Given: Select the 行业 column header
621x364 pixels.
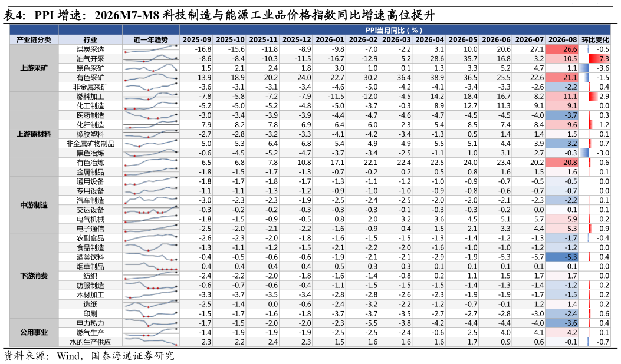Looking at the screenshot, I should point(90,39).
